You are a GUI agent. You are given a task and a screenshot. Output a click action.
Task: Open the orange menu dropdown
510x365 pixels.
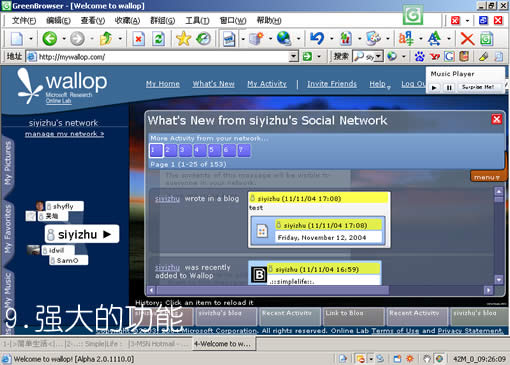tap(487, 177)
